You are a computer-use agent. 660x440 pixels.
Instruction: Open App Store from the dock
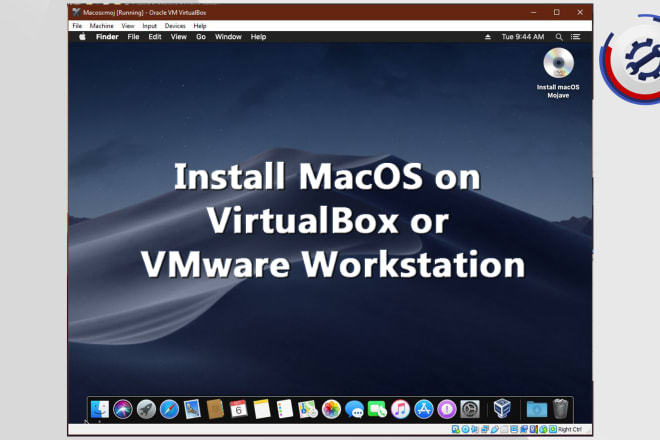[423, 409]
